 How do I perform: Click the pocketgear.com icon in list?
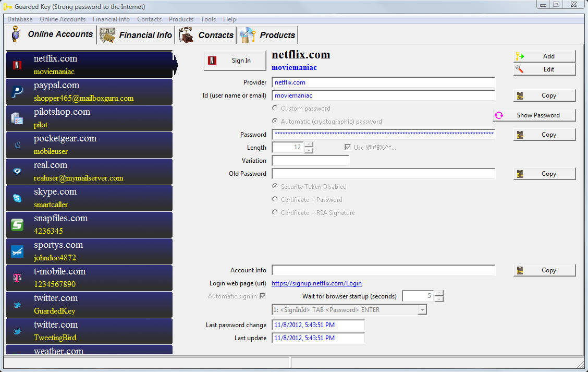click(x=17, y=145)
